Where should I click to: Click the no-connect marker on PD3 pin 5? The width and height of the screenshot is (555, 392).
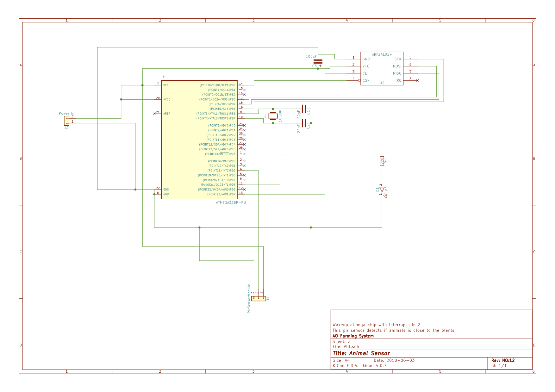coord(244,175)
